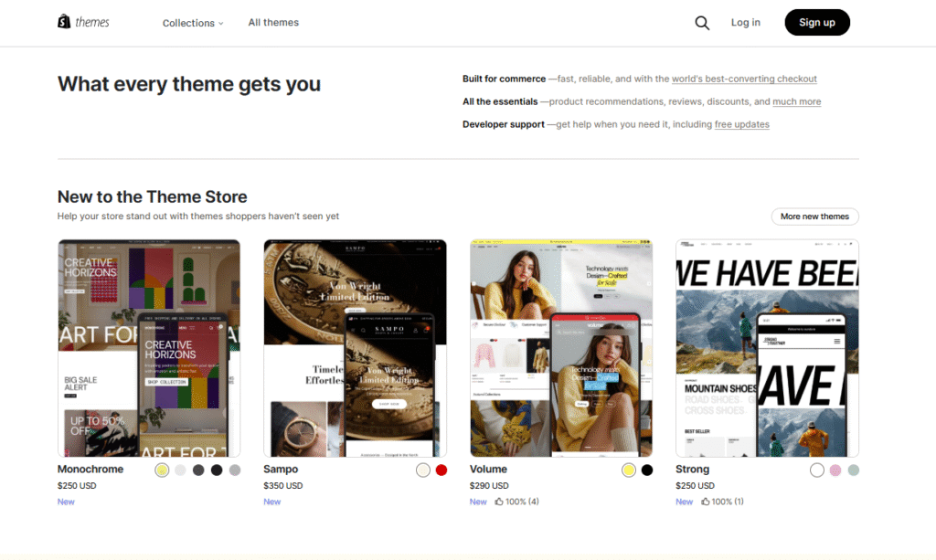Image resolution: width=936 pixels, height=560 pixels.
Task: Open the All themes menu item
Action: [x=273, y=22]
